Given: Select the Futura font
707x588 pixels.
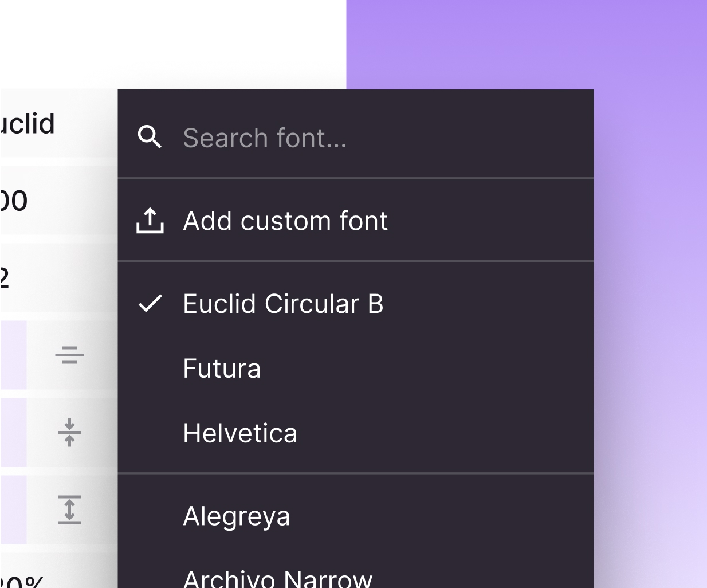Looking at the screenshot, I should [x=355, y=369].
